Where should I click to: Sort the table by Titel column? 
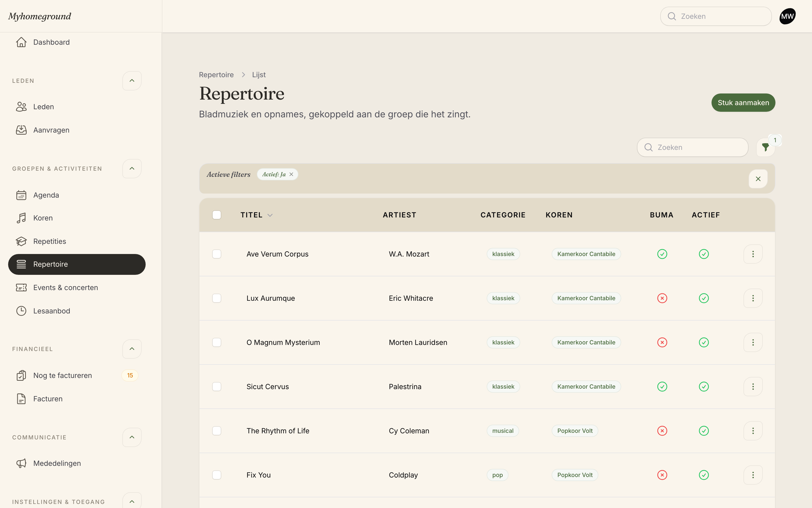[256, 215]
